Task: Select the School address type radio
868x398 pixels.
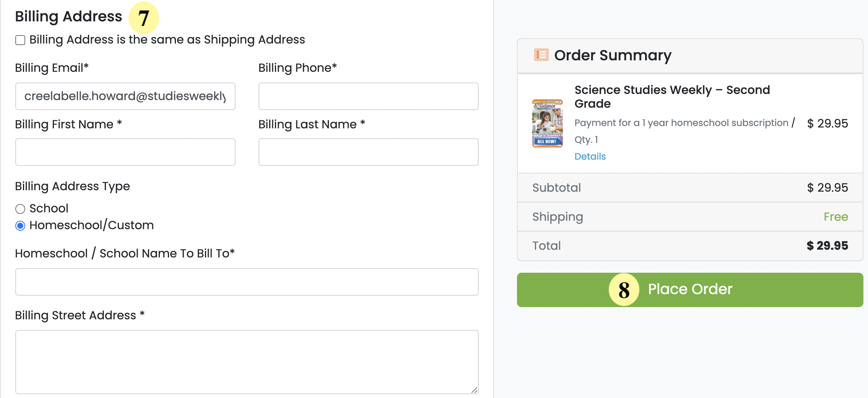Action: (x=20, y=209)
